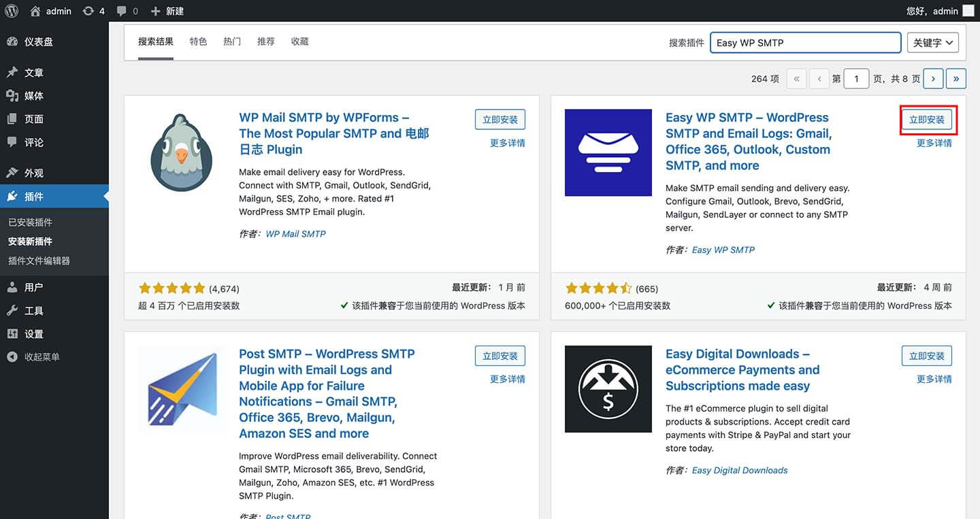Open 更多详情 for WP Mail SMTP

(x=508, y=143)
